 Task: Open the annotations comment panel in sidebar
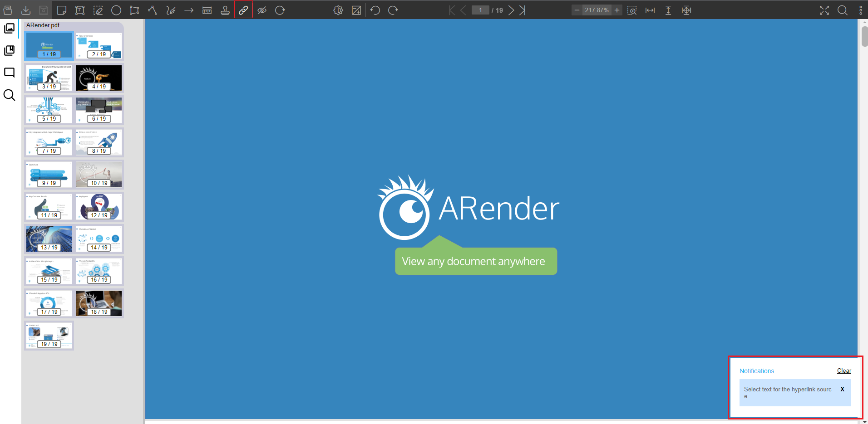[9, 73]
